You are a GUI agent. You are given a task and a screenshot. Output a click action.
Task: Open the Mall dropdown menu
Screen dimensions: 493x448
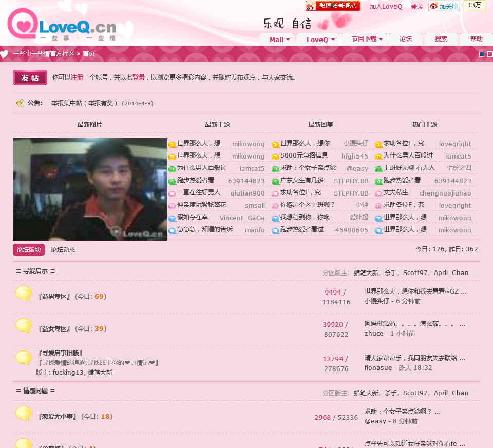[278, 40]
